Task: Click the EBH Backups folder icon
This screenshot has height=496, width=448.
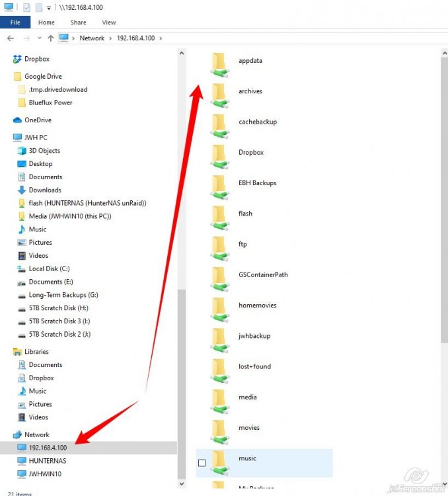Action: (x=219, y=187)
